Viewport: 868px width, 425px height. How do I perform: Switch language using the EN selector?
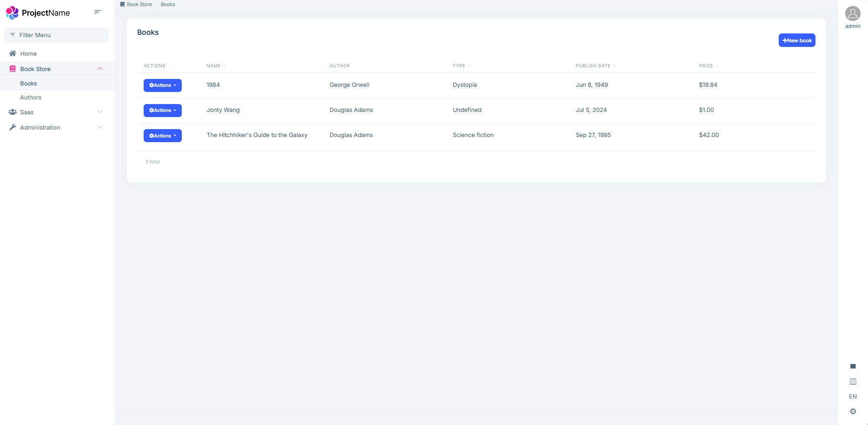853,396
